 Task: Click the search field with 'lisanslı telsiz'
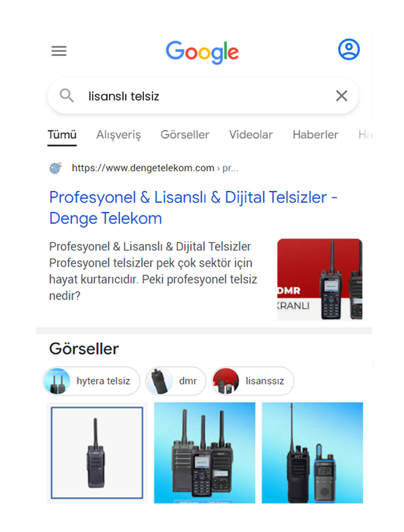[x=203, y=96]
